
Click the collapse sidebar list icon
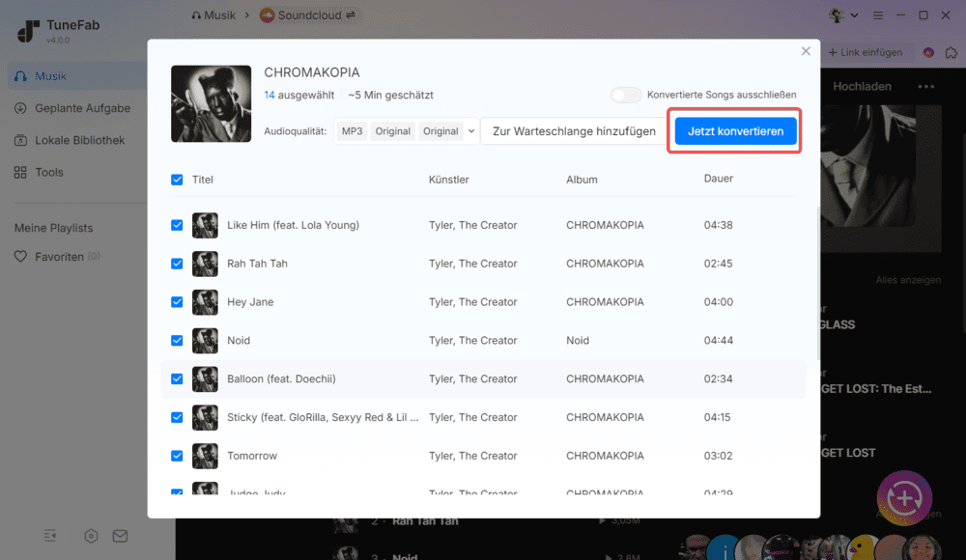click(50, 536)
